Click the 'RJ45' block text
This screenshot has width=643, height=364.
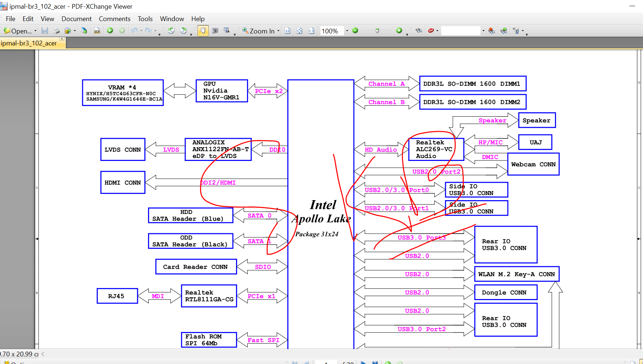[116, 296]
